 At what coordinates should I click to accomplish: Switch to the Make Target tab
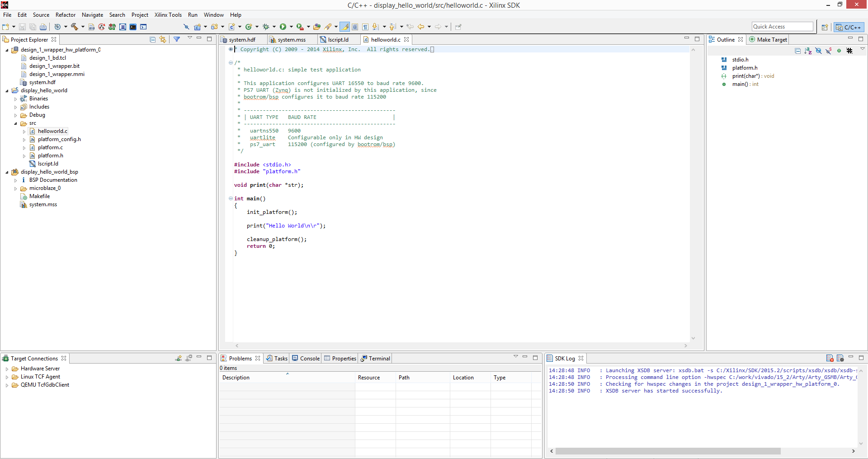[x=768, y=40]
